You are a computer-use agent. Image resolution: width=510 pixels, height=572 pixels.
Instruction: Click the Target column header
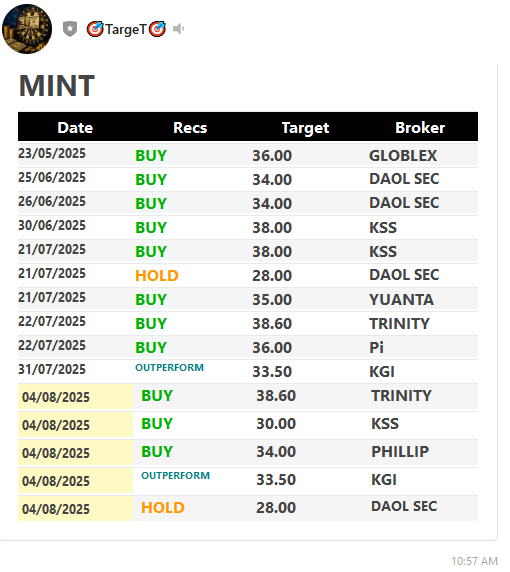coord(305,128)
